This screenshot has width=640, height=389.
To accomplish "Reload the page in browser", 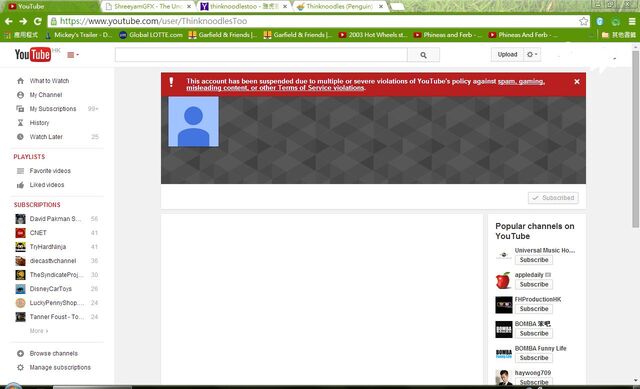I will [38, 21].
